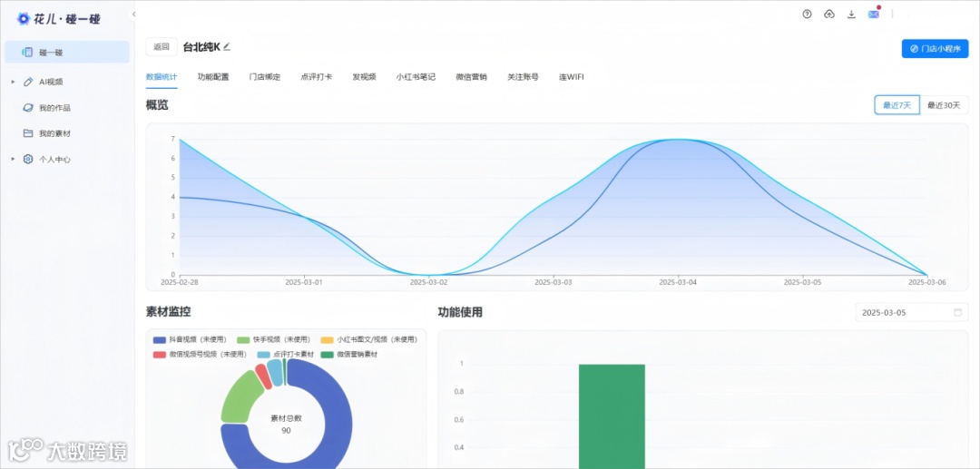
Task: Go to the 小红书笔记 tab
Action: point(416,77)
